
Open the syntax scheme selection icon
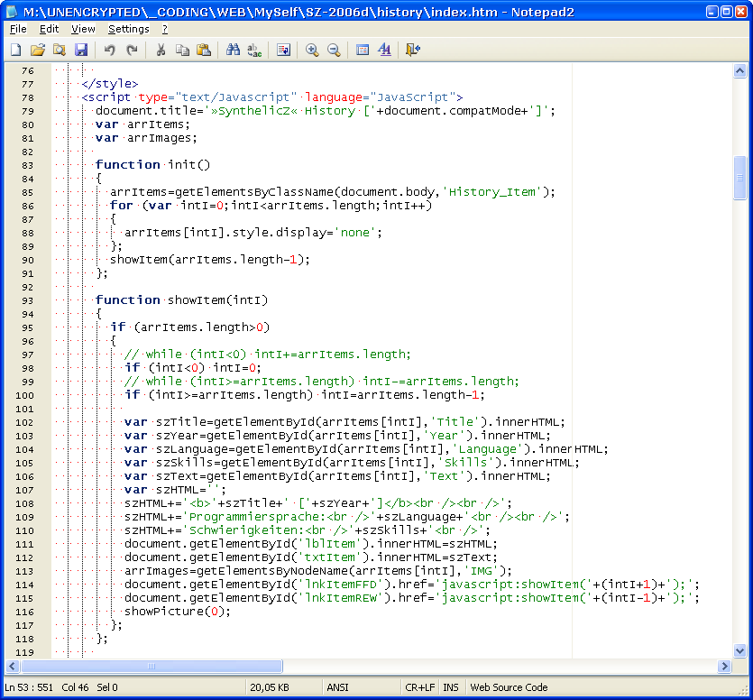click(x=363, y=50)
